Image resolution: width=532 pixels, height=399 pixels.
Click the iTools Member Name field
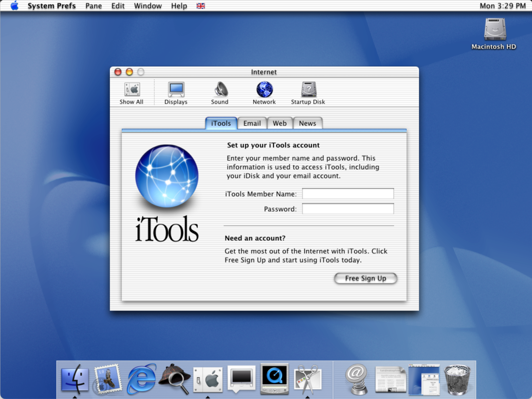click(348, 194)
